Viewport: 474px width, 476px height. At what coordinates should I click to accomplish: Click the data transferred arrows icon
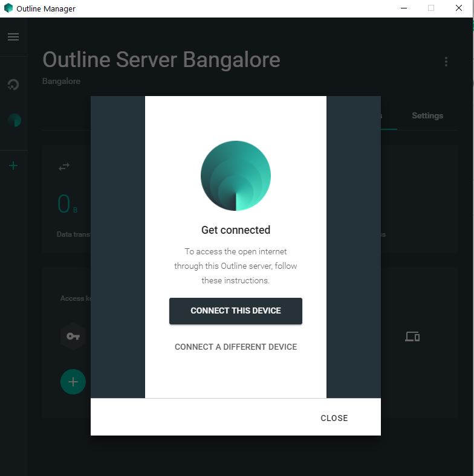64,167
